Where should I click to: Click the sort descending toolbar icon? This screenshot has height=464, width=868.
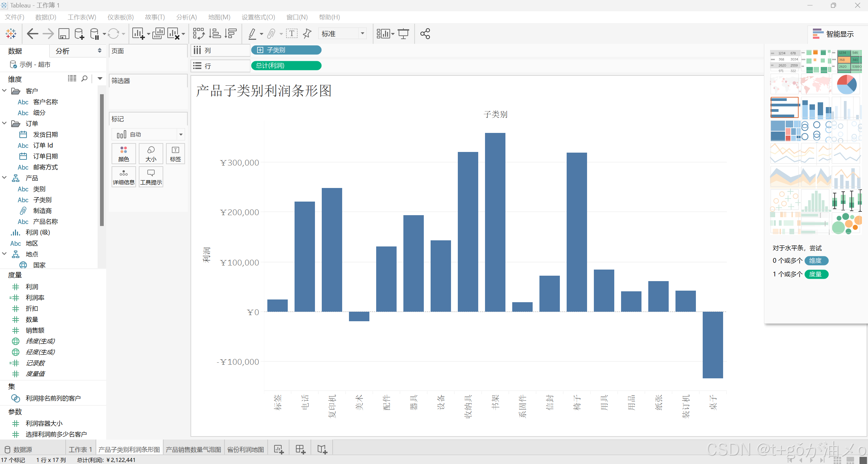[x=231, y=34]
